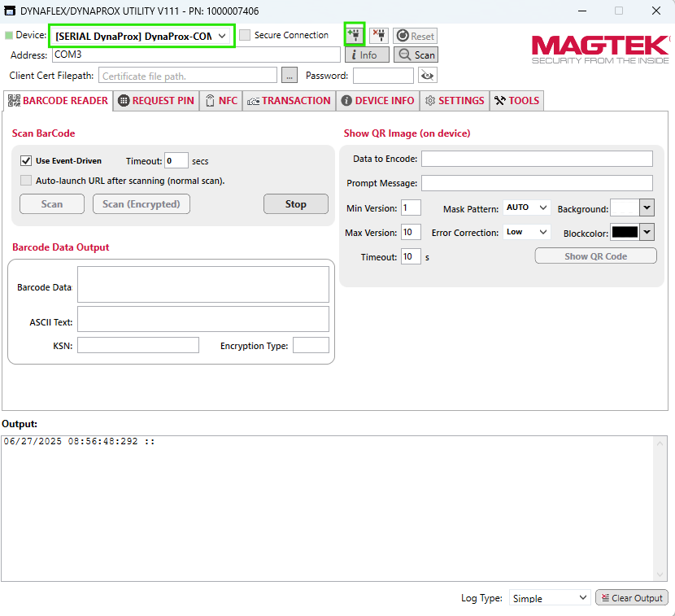This screenshot has height=616, width=675.
Task: Click the connect device plug icon
Action: pos(355,34)
